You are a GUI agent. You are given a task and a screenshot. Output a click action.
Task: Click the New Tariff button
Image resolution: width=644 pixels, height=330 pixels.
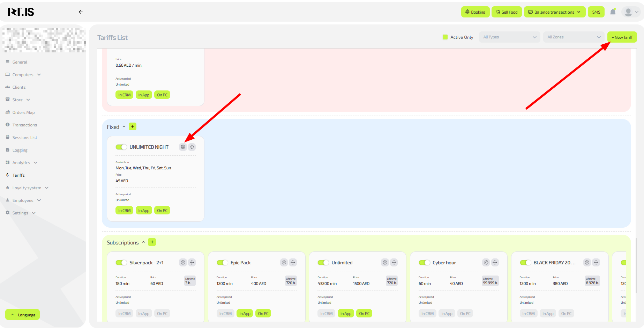(x=622, y=37)
